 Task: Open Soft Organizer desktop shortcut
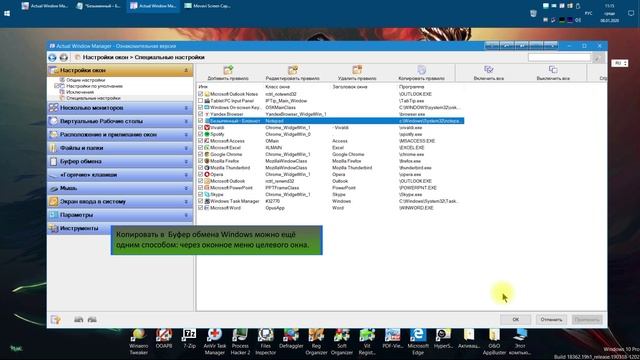pos(342,342)
